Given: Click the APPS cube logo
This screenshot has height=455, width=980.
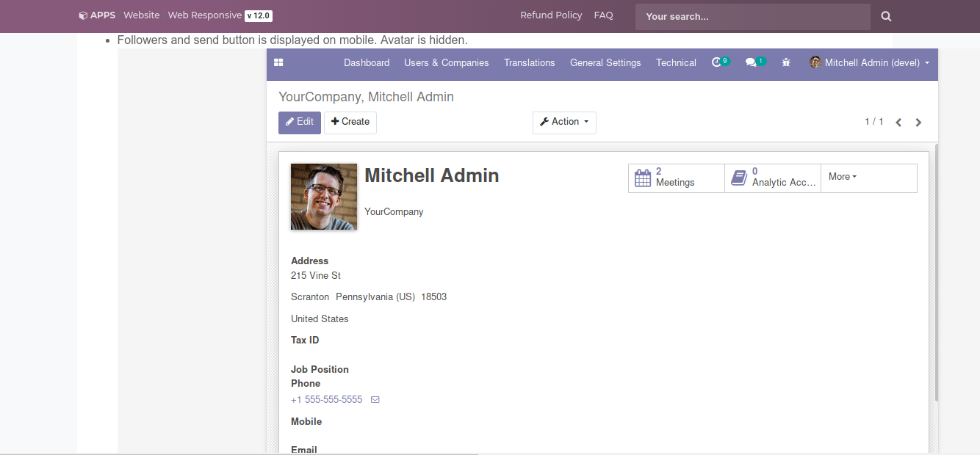Looking at the screenshot, I should pos(97,15).
